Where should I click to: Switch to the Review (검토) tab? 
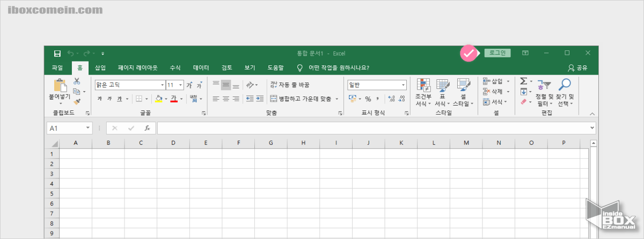click(227, 68)
